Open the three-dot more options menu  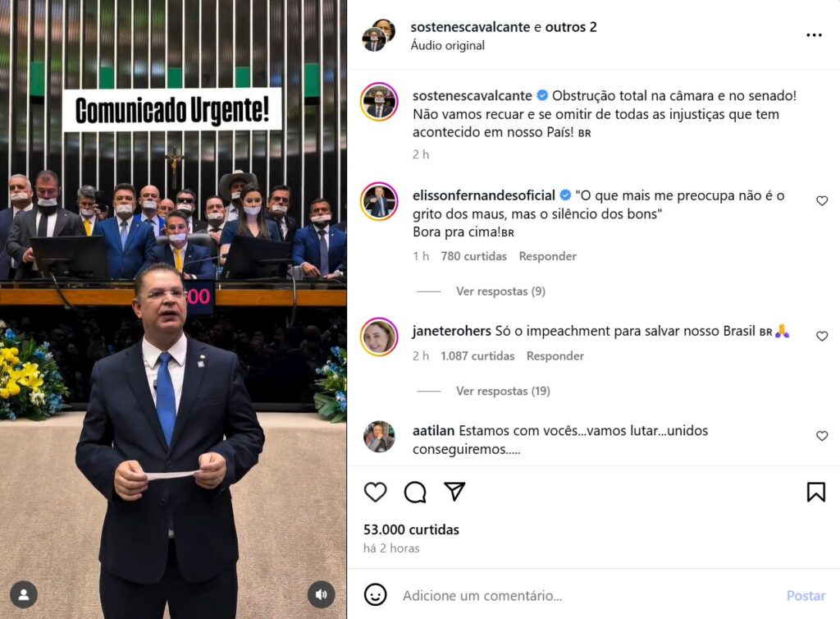pos(814,34)
